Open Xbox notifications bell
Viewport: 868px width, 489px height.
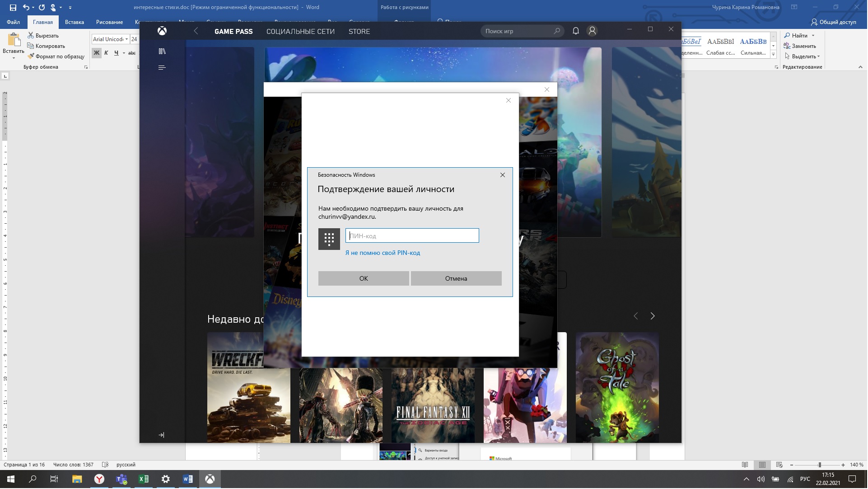(576, 31)
